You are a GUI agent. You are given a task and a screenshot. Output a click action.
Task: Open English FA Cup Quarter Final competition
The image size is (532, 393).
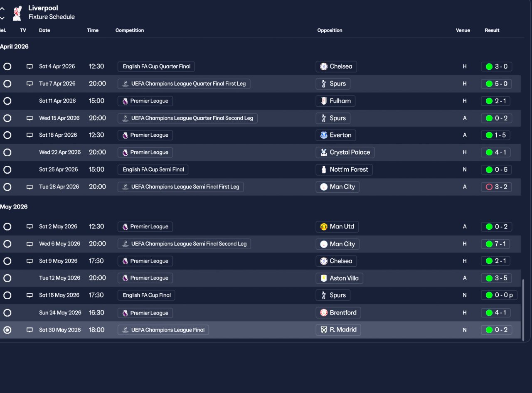pos(156,66)
